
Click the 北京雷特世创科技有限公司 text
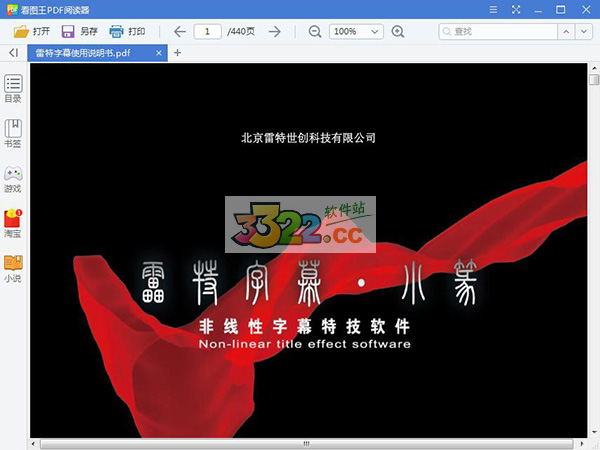pos(308,138)
